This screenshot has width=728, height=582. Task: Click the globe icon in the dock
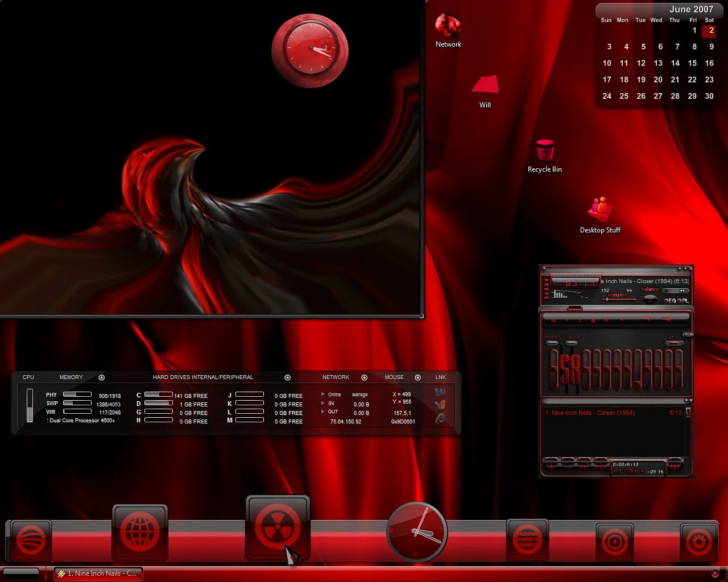pos(139,531)
